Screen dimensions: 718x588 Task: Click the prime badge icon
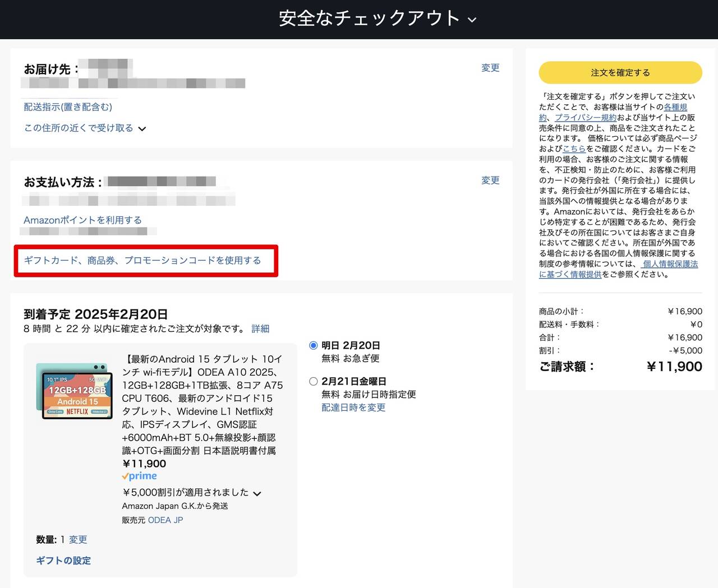[x=140, y=476]
